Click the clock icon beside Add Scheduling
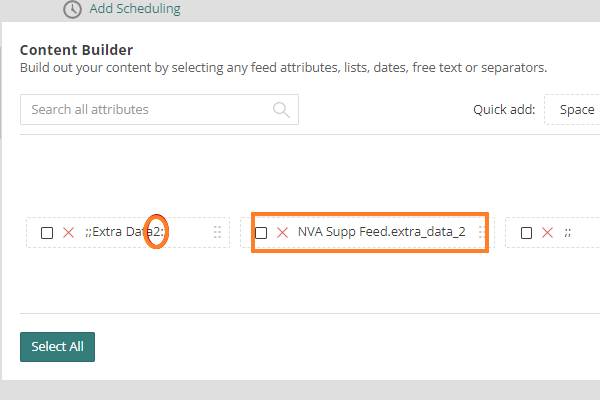This screenshot has height=400, width=600. pyautogui.click(x=72, y=10)
